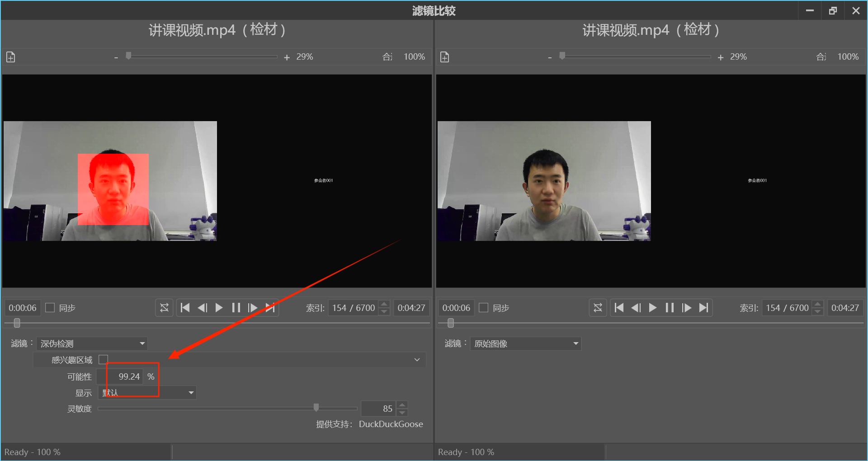Click the right panel fit-to-window icon
Image resolution: width=868 pixels, height=461 pixels.
[x=821, y=57]
